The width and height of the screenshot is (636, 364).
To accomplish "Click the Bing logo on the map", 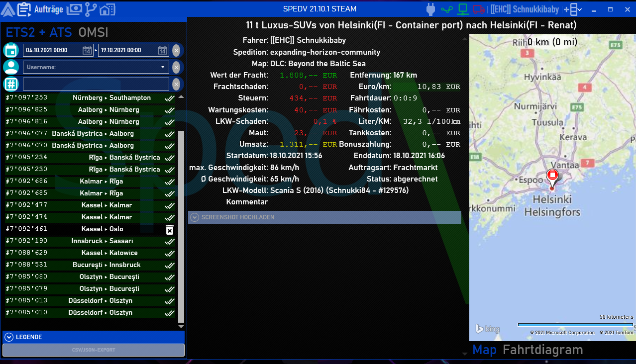I will pos(487,329).
